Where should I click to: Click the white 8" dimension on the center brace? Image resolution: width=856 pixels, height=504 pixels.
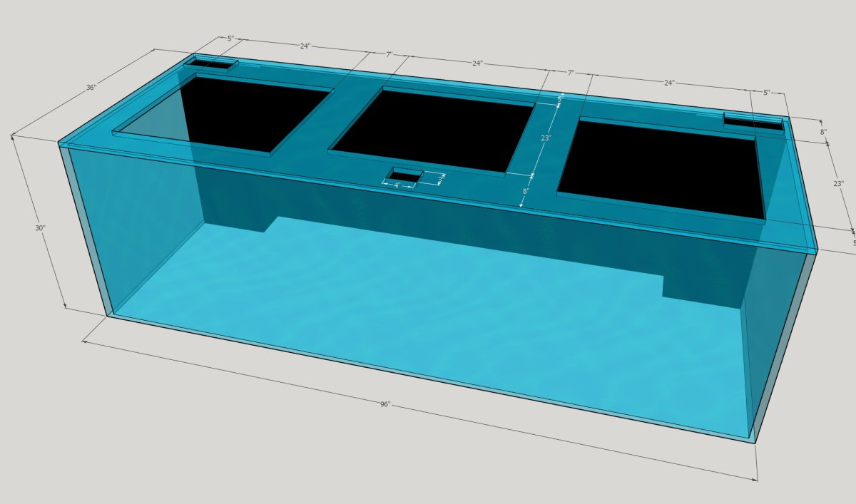(526, 191)
